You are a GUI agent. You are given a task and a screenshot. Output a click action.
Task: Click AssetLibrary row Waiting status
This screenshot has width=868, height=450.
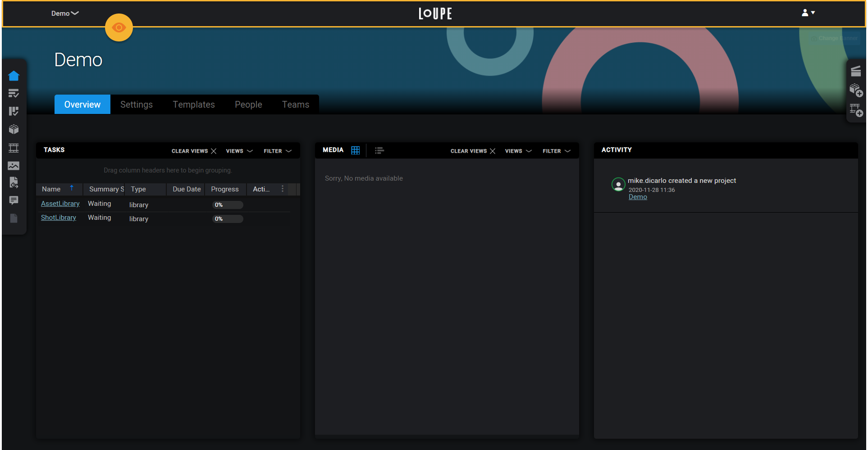coord(100,204)
